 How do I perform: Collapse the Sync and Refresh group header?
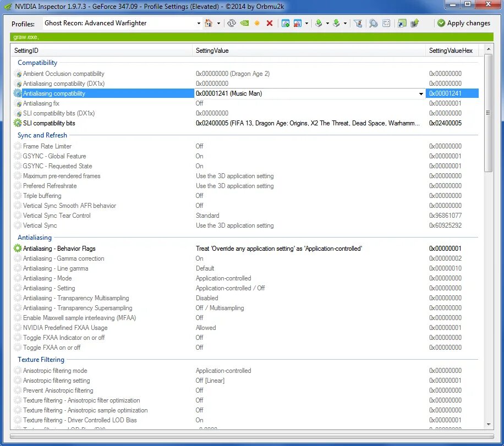(42, 135)
